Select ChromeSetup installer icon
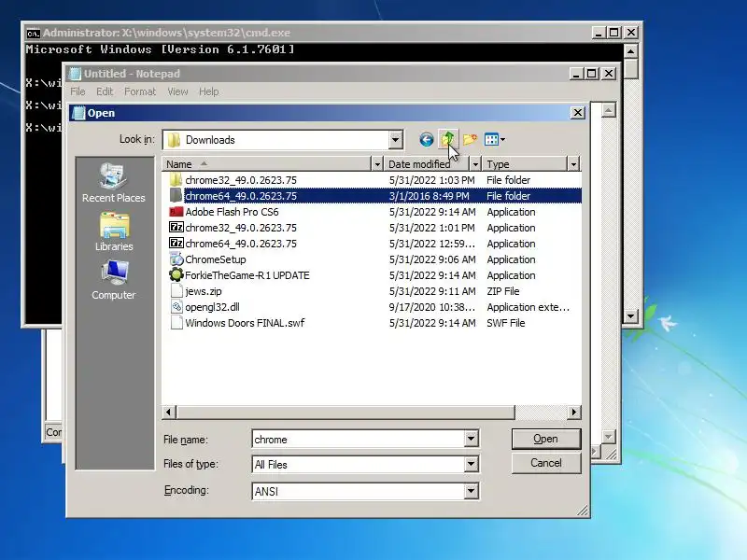This screenshot has height=560, width=747. click(176, 259)
